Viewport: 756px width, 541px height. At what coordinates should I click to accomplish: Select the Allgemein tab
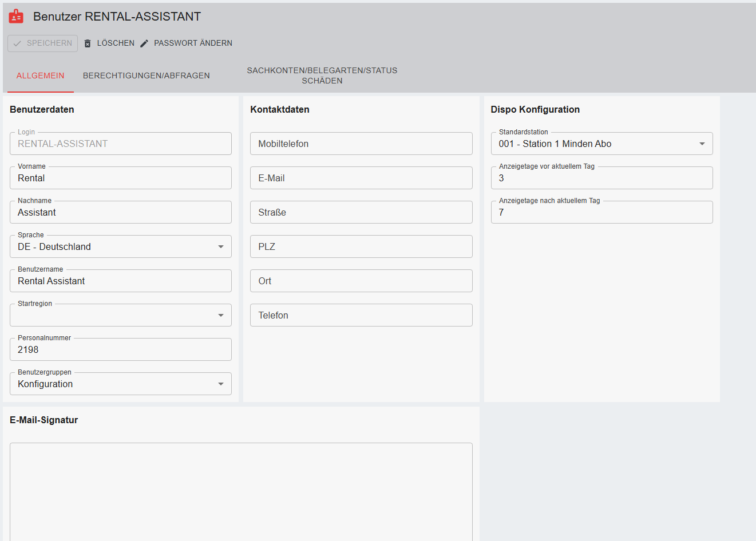40,75
